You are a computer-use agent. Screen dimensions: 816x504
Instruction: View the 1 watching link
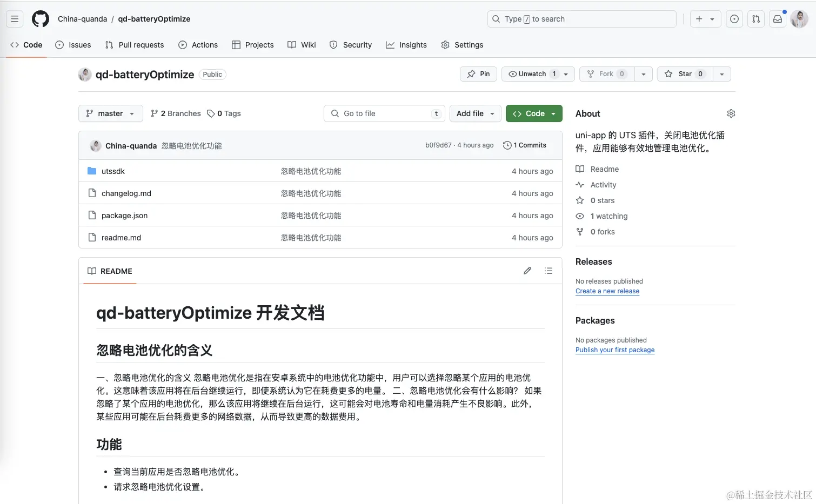pos(601,216)
